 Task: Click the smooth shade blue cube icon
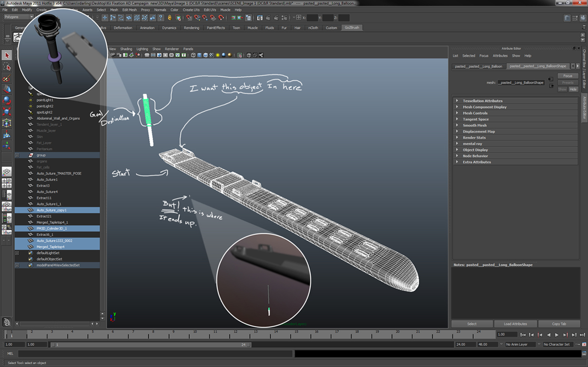[199, 55]
